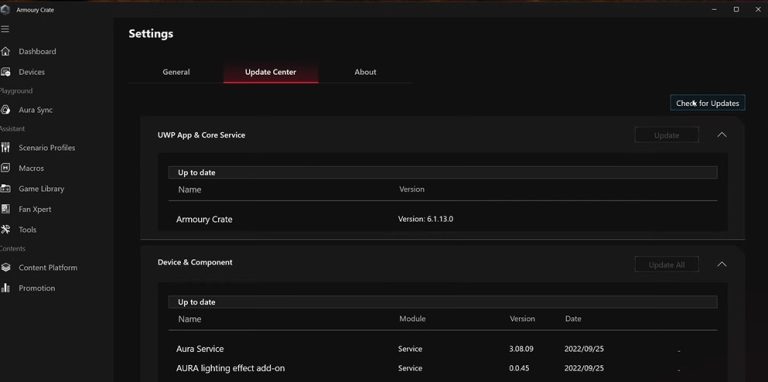Open the Game Library page
This screenshot has width=768, height=382.
click(41, 189)
